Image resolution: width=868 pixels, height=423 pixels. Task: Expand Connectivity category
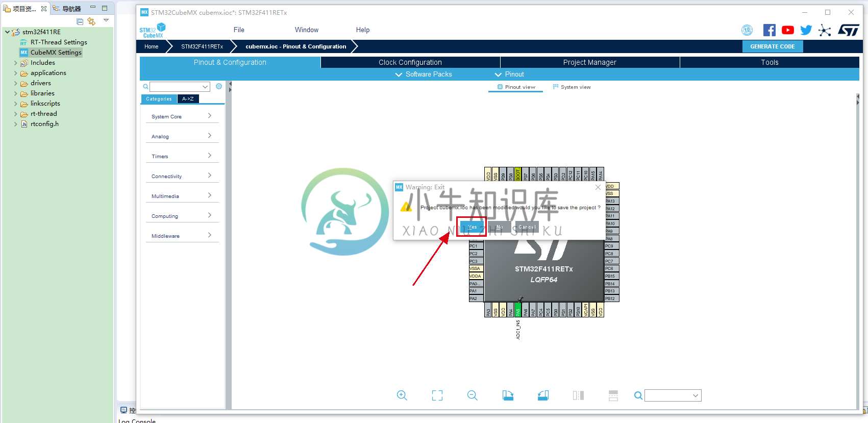point(182,176)
